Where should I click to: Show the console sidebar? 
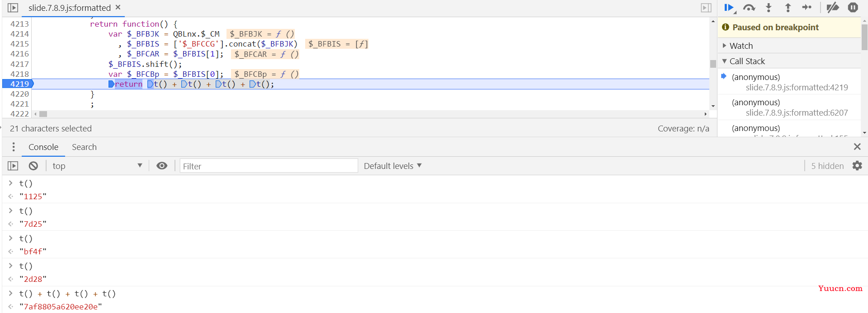pos(13,166)
